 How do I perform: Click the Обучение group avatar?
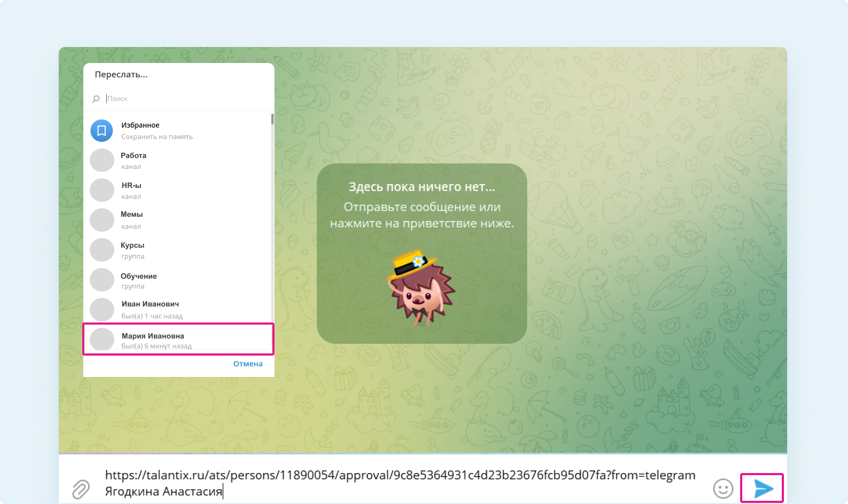click(x=102, y=280)
